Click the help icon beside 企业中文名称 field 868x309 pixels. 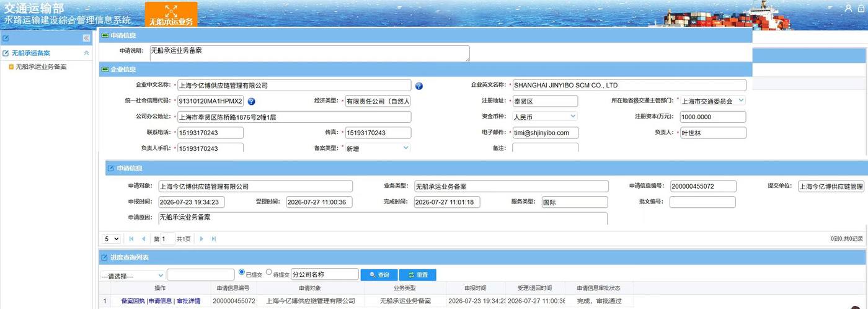tap(419, 86)
